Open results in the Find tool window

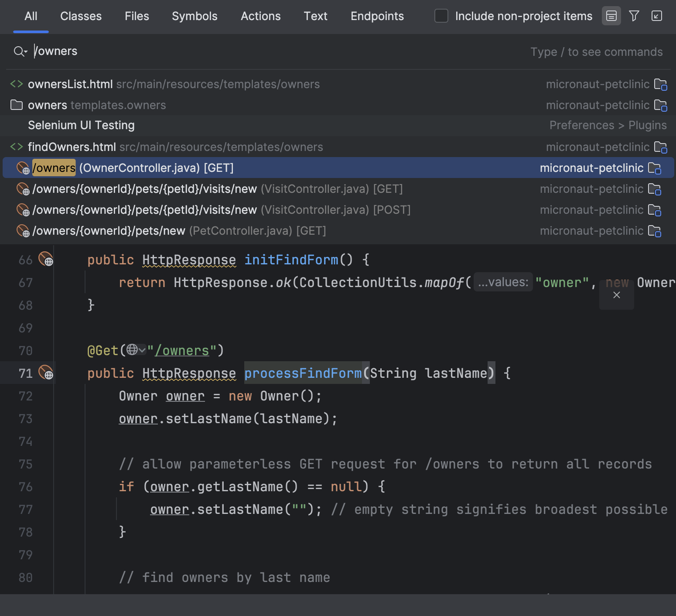point(657,16)
